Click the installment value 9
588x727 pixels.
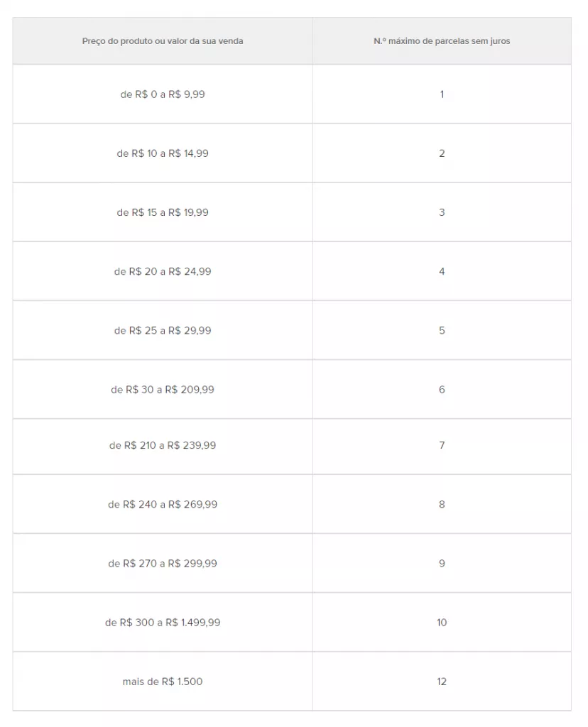coord(442,563)
